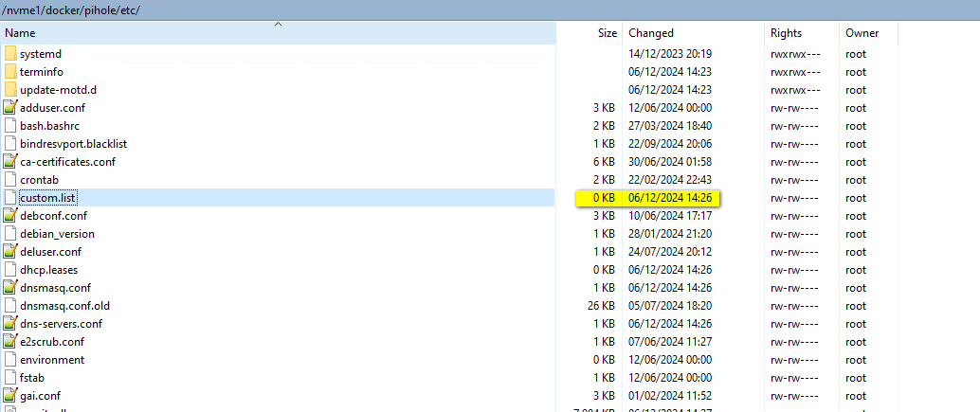The image size is (980, 412).
Task: Select the bindresvport.blacklist file name
Action: [x=74, y=144]
